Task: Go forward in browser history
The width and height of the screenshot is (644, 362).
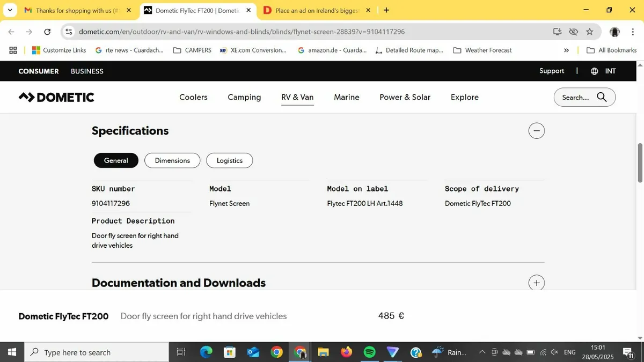Action: click(29, 32)
